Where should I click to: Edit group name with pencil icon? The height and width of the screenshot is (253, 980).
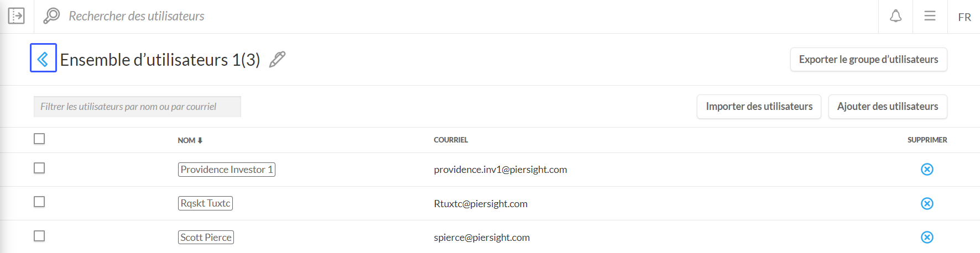point(277,59)
